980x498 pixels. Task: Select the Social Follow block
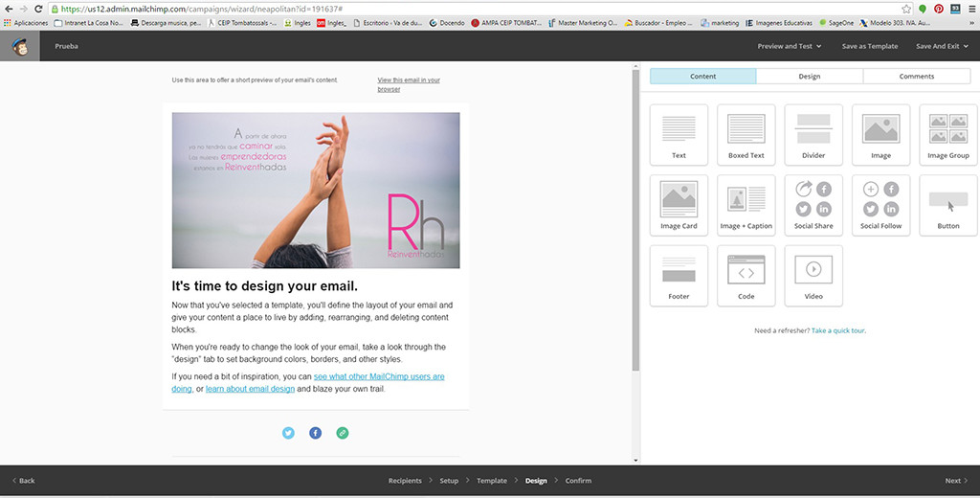(x=881, y=205)
